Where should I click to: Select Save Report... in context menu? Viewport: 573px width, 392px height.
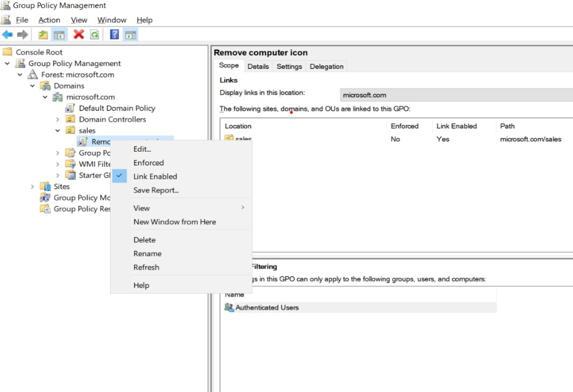click(181, 190)
